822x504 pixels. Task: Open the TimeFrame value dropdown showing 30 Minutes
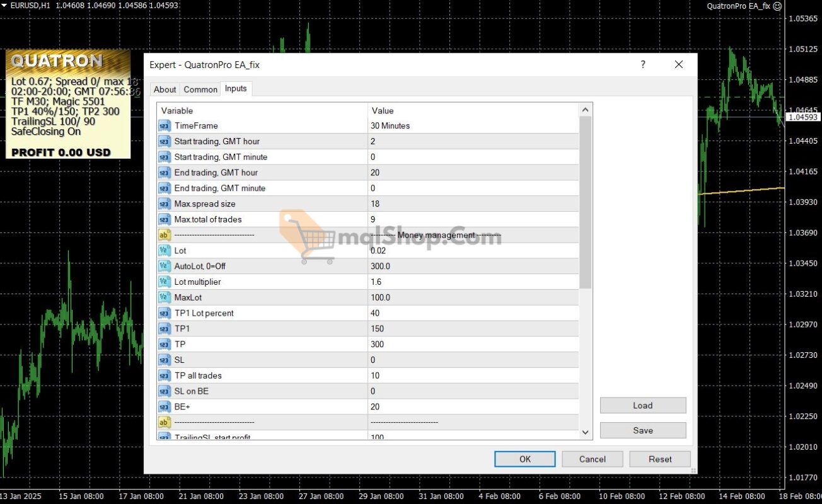coord(473,125)
